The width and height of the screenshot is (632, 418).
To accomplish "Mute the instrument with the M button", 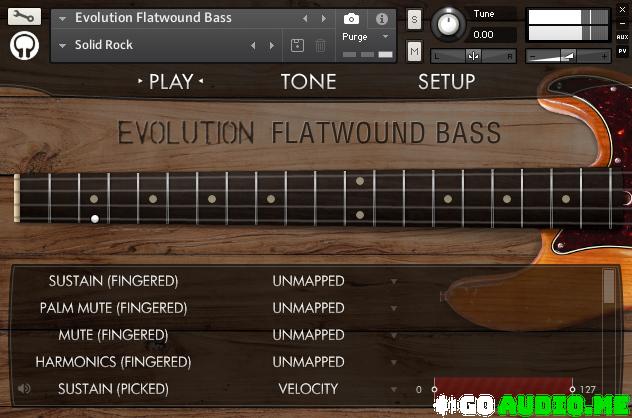I will (x=414, y=51).
